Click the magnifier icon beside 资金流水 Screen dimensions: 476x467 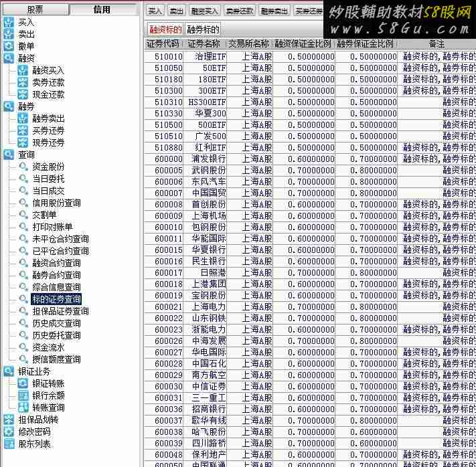(x=23, y=347)
